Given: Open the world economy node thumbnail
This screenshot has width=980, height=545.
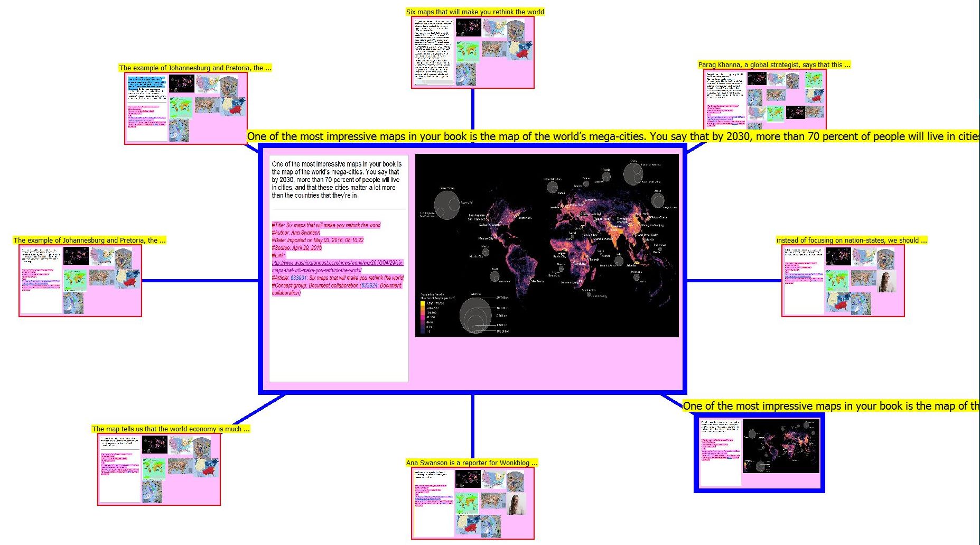Looking at the screenshot, I should tap(158, 469).
